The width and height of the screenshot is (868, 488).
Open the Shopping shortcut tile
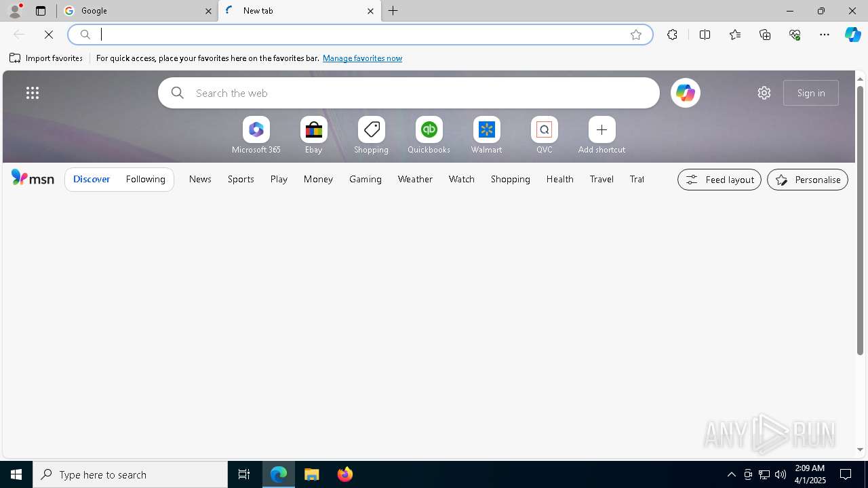371,136
